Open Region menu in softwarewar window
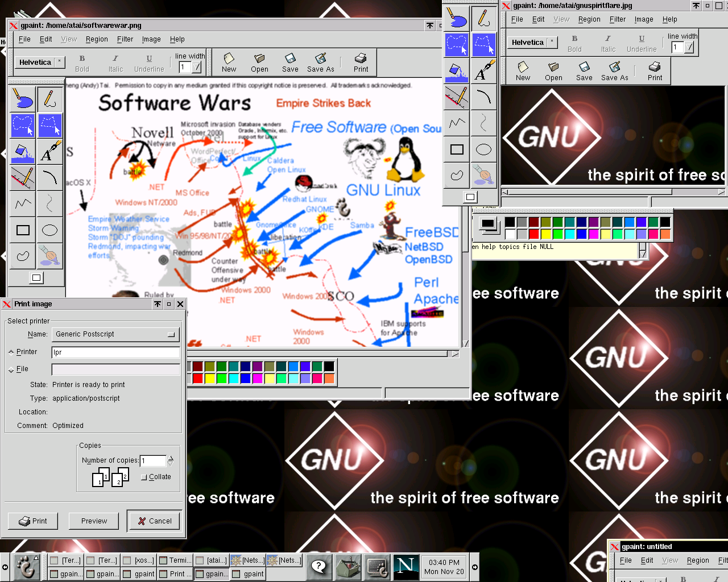 [x=97, y=39]
